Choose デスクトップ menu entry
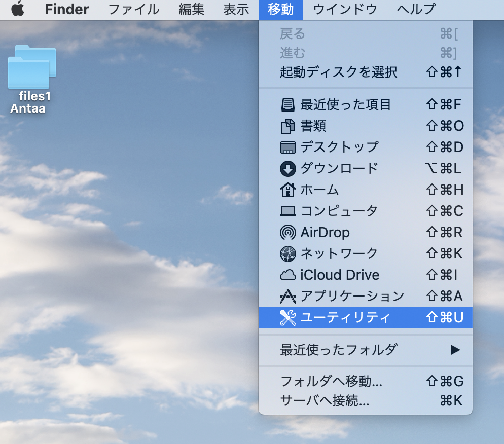The image size is (504, 444). 366,147
